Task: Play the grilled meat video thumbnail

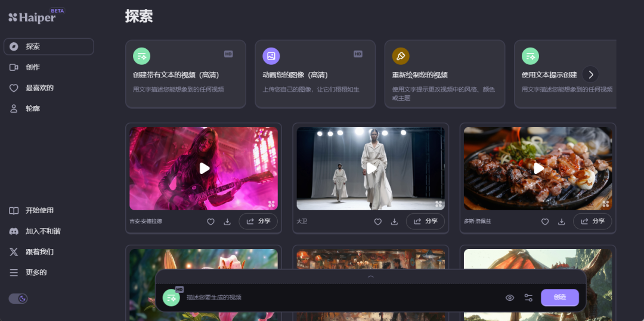Action: tap(538, 169)
